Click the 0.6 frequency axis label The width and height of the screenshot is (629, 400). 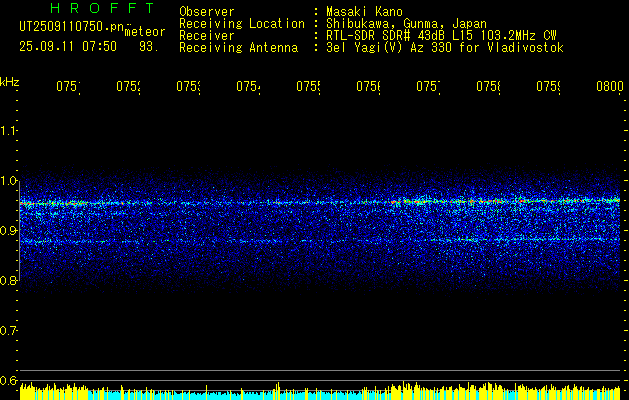click(x=9, y=380)
